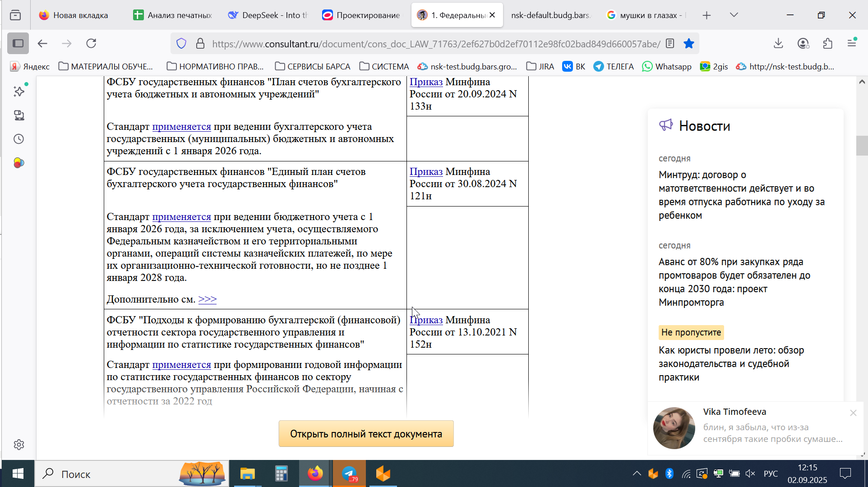Open the Firefox account icon

click(803, 43)
